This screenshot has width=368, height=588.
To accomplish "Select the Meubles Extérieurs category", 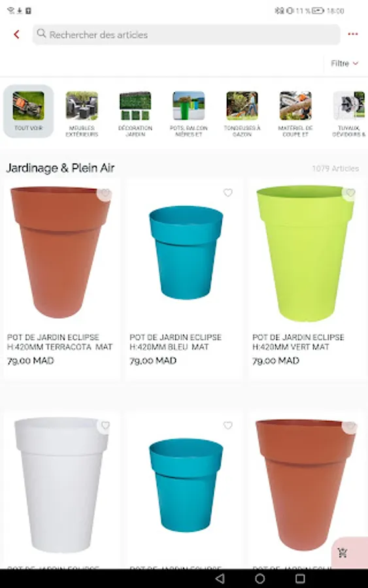I will pyautogui.click(x=82, y=114).
